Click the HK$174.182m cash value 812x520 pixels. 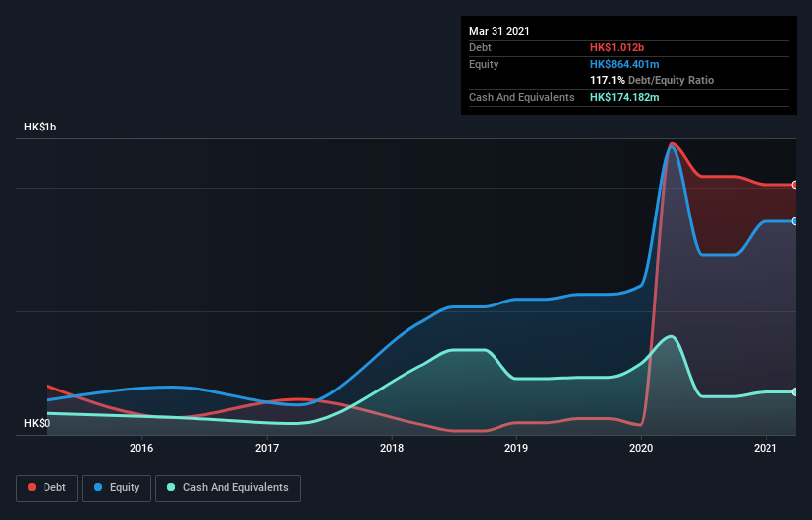pos(624,97)
